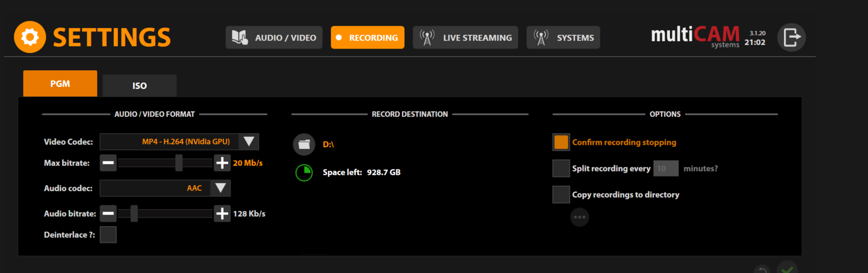Switch to the ISO tab
This screenshot has height=273, width=868.
point(139,86)
